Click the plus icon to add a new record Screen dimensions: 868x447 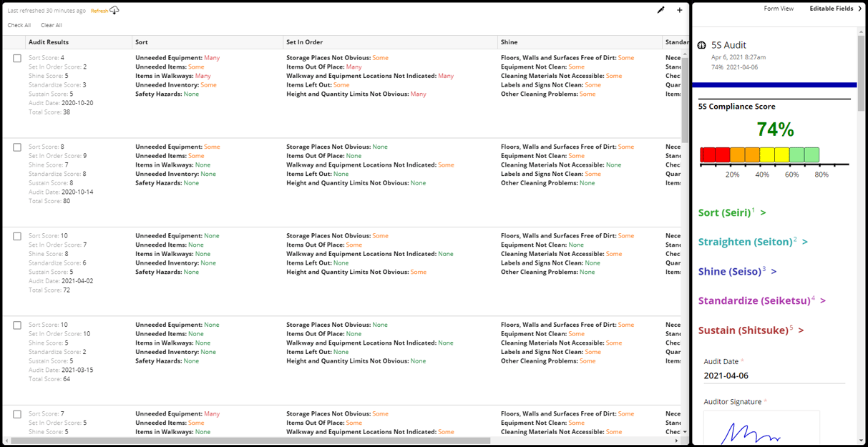point(679,10)
